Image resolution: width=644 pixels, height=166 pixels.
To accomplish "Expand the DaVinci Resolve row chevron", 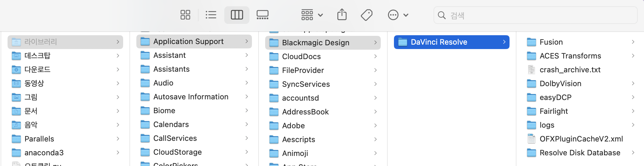I will coord(504,42).
